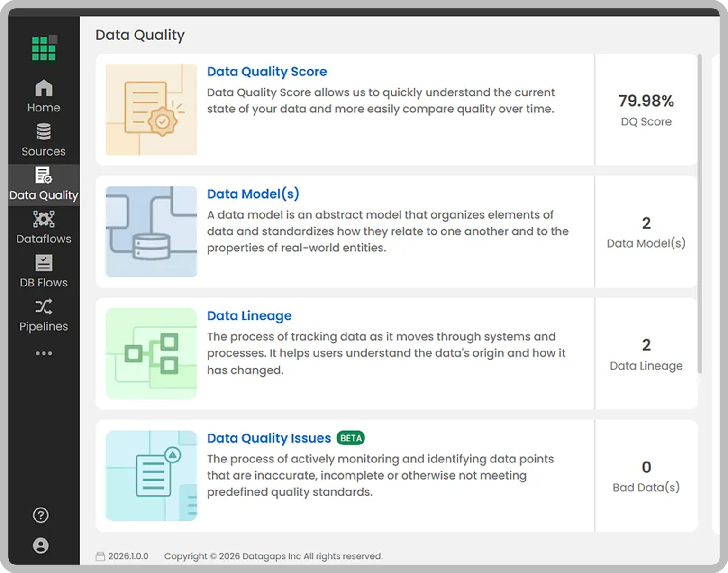Open Dataflows from the sidebar
728x573 pixels.
44,228
